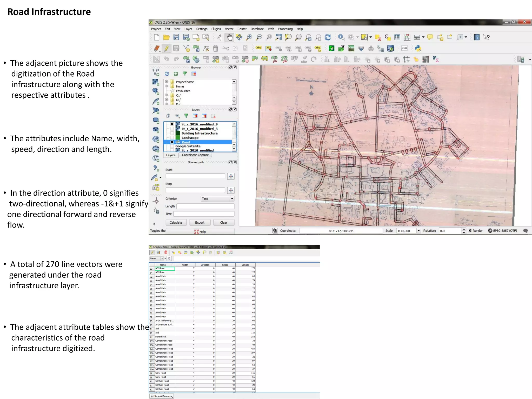The height and width of the screenshot is (399, 532).
Task: Click the What's This help cursor
Action: (x=487, y=37)
